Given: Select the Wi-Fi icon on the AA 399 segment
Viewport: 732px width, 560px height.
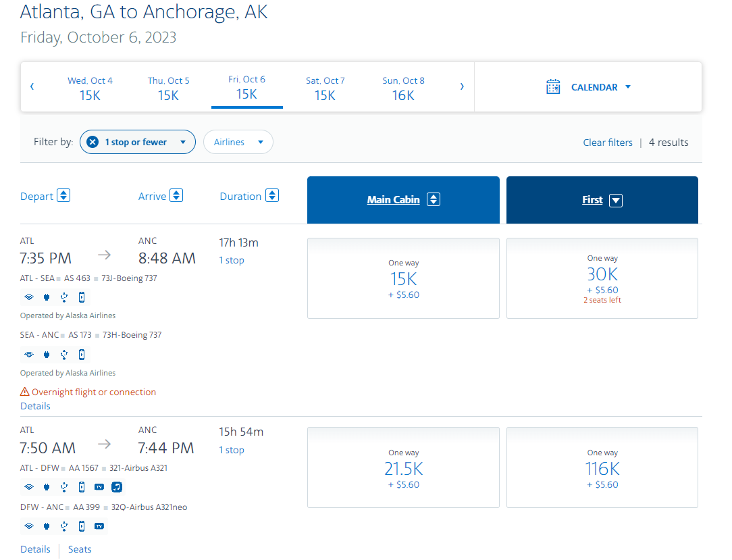Looking at the screenshot, I should pos(28,526).
